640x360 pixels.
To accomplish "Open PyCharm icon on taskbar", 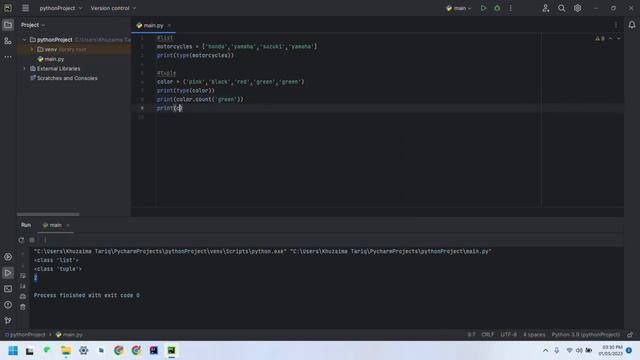I will click(x=171, y=351).
